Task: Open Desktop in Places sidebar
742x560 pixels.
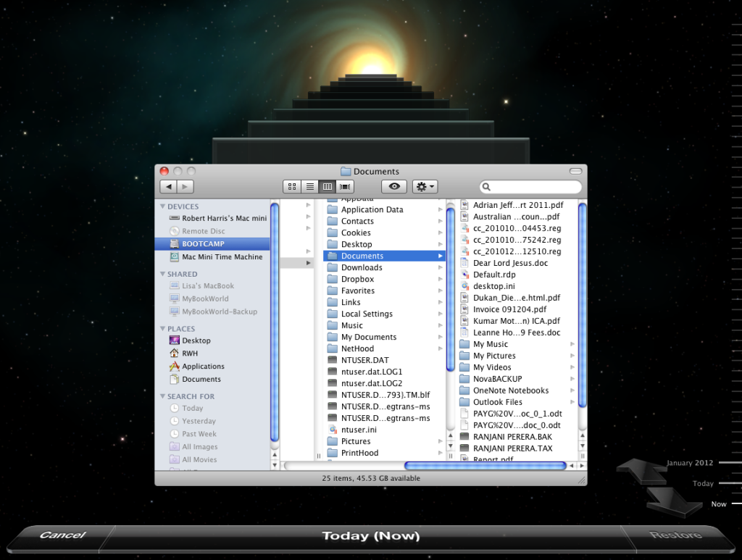Action: pos(190,340)
